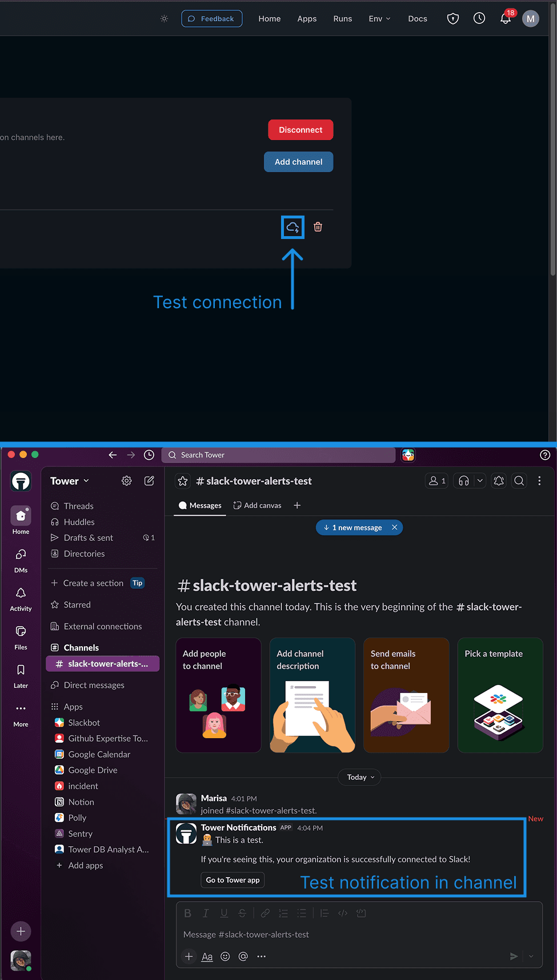Open Later in left rail
Screen dimensions: 557x980
[x=21, y=676]
